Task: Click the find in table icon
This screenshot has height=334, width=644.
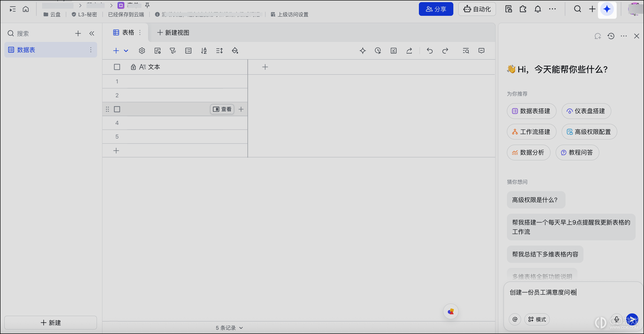Action: [x=466, y=51]
